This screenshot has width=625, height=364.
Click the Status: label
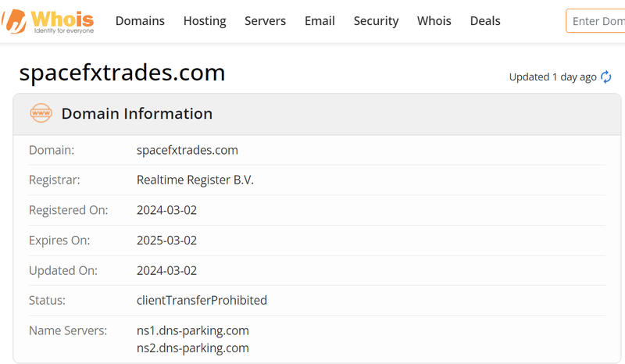click(x=47, y=300)
